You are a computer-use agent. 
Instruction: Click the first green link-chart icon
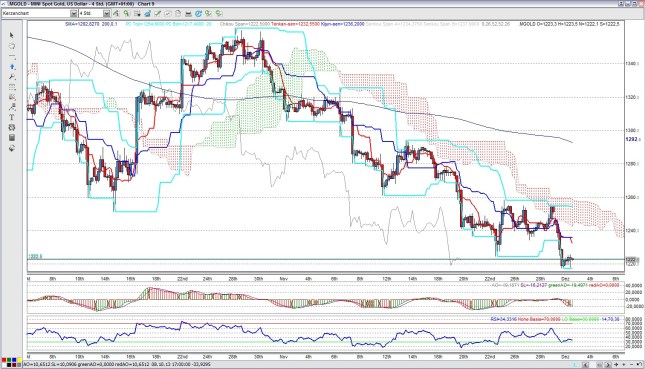point(209,14)
